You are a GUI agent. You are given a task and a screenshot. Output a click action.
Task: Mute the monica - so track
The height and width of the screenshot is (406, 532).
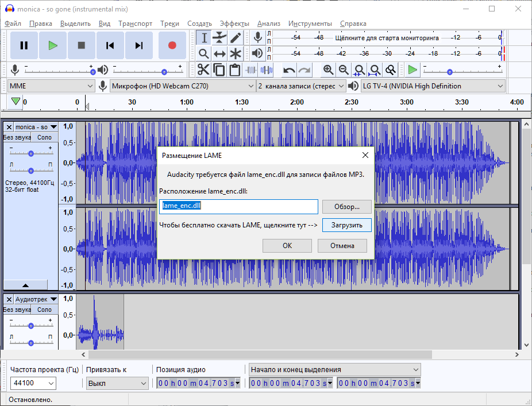click(17, 137)
